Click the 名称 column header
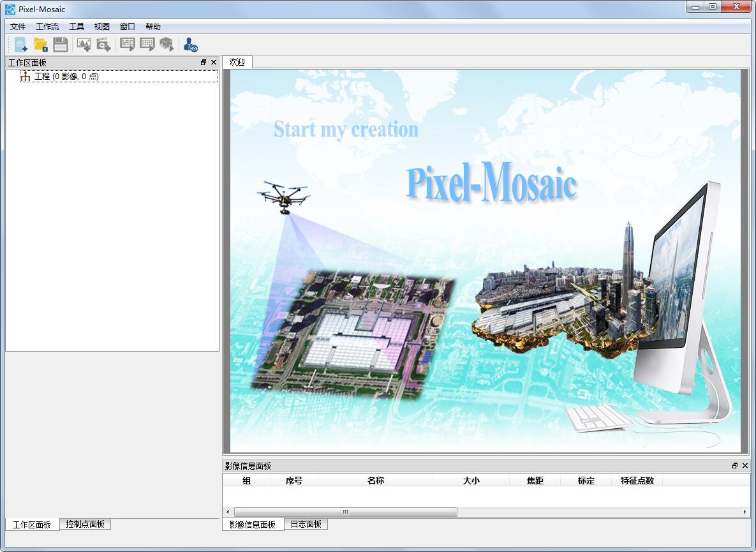 tap(376, 480)
